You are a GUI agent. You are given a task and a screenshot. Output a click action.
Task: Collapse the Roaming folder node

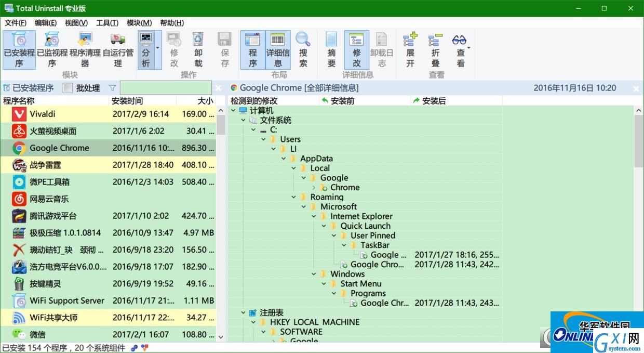(293, 197)
